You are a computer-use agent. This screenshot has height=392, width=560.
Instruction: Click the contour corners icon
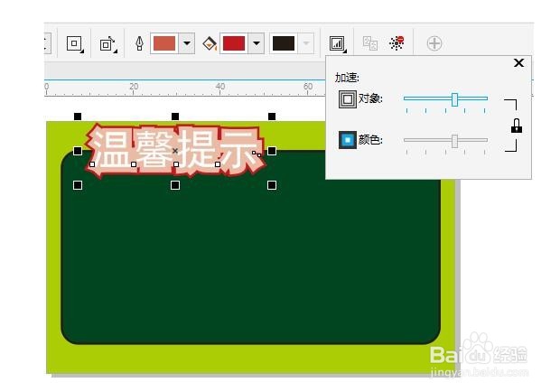75,44
